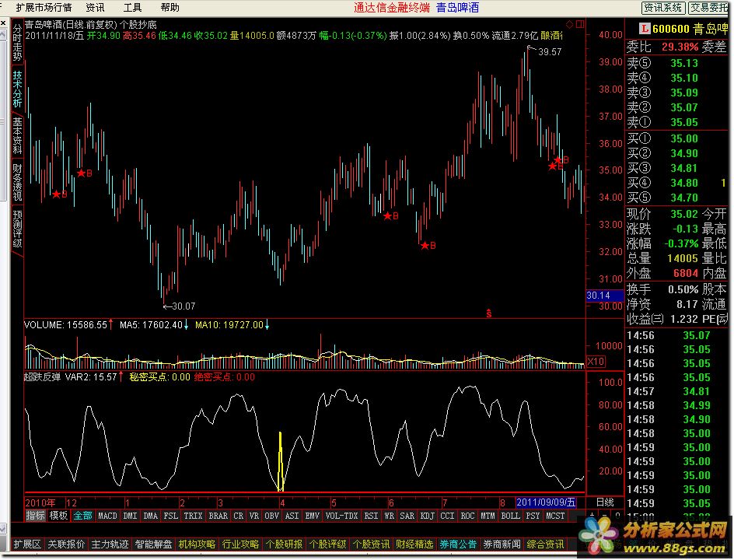The image size is (734, 560).
Task: Click the down arrow at bottom-left scrollbar
Action: [3, 529]
